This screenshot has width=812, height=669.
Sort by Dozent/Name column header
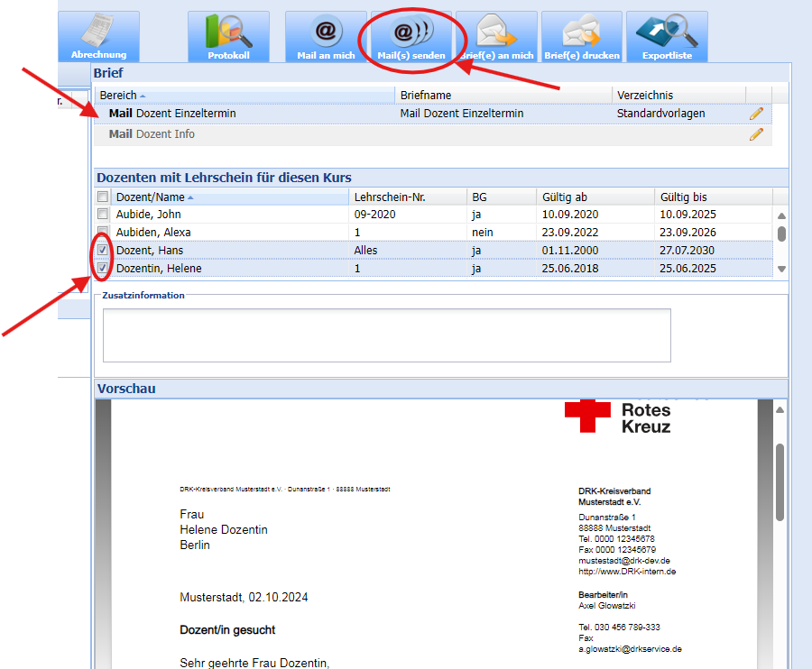(150, 197)
